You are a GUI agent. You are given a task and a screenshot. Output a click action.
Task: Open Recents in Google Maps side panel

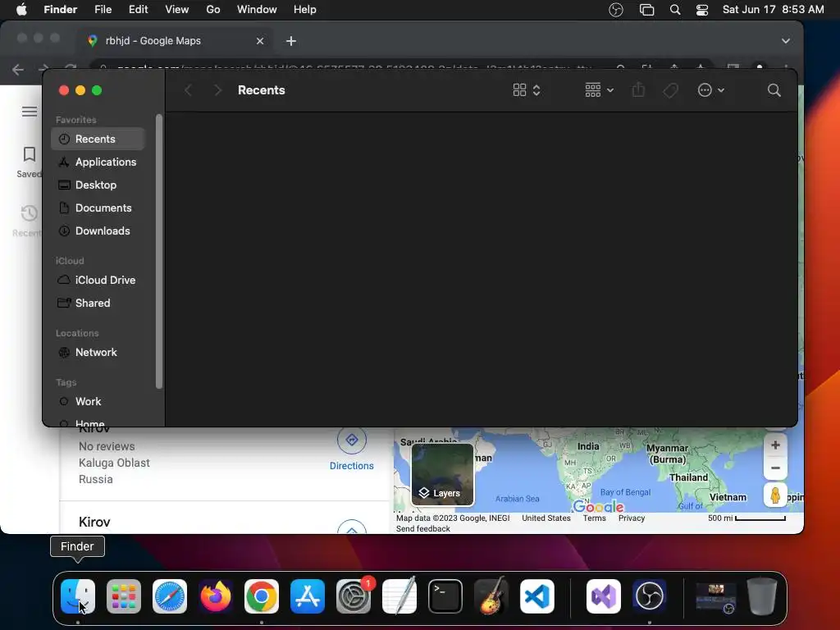(x=27, y=221)
